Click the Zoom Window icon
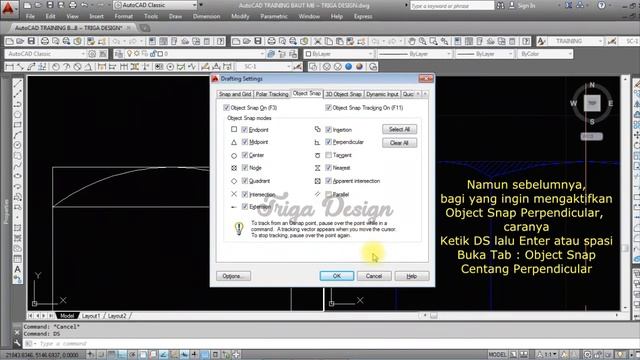 click(x=433, y=41)
